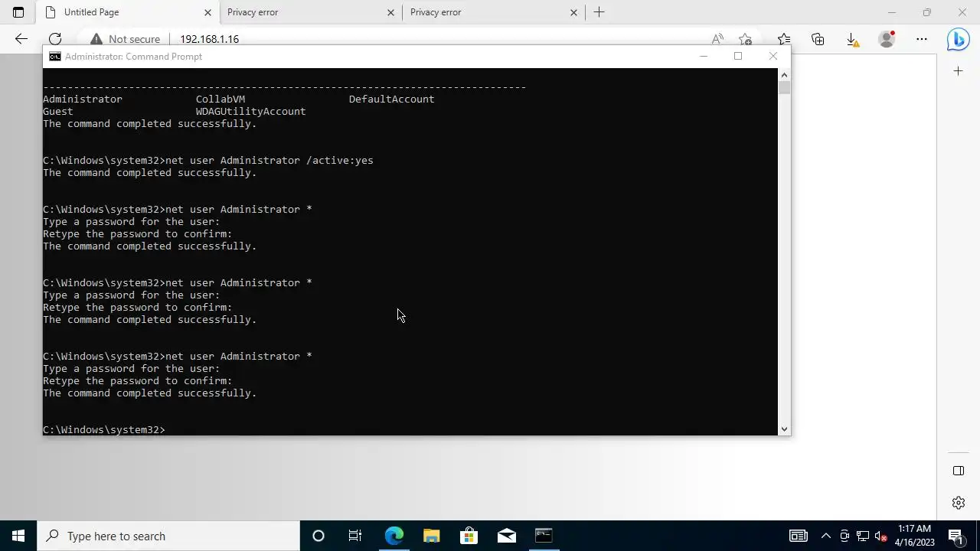Open News and interests on taskbar

pyautogui.click(x=799, y=536)
